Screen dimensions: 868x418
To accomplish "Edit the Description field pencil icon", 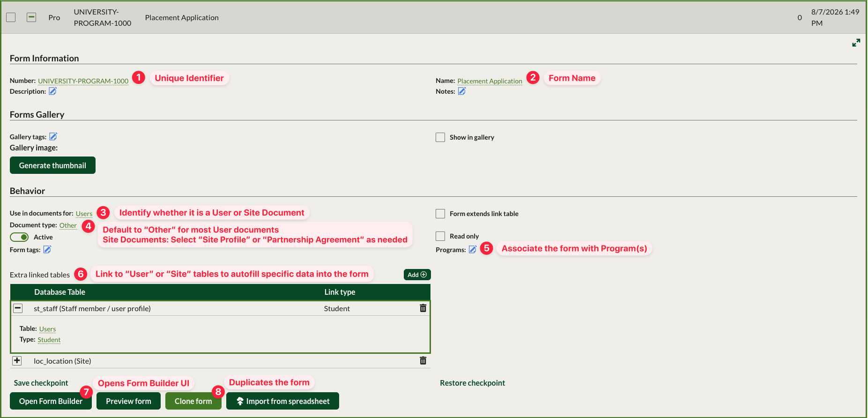I will [x=53, y=91].
